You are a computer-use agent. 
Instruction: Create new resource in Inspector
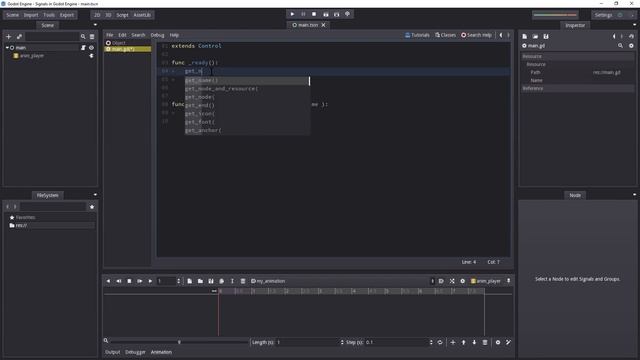click(x=524, y=36)
